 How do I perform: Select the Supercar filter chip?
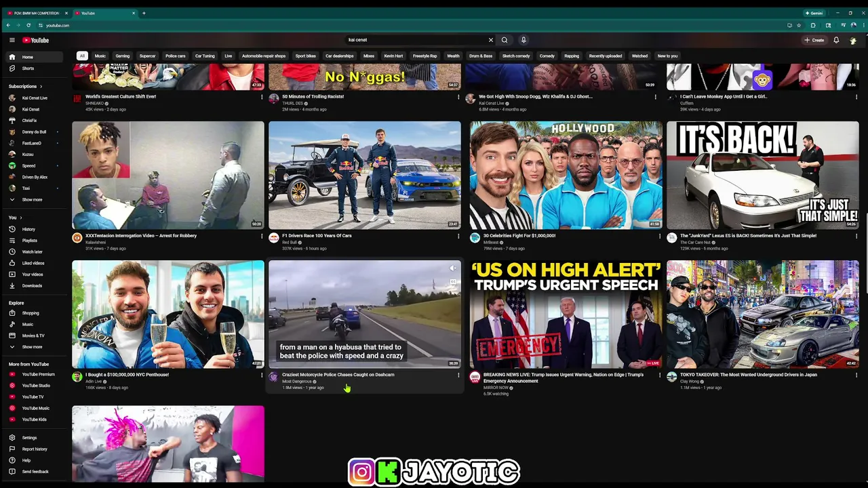point(147,56)
